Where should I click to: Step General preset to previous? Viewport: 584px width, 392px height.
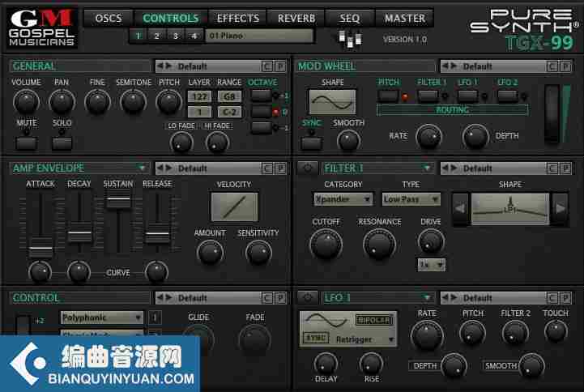tap(160, 66)
